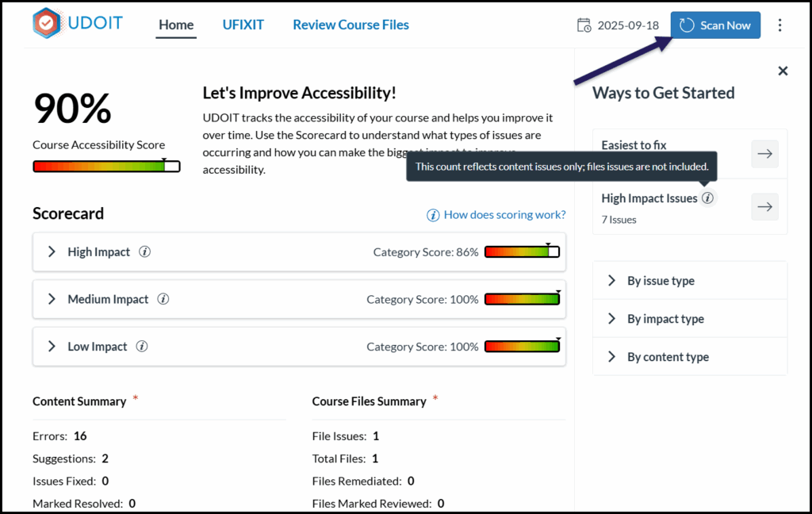812x514 pixels.
Task: Click the info icon next to High Impact
Action: click(x=144, y=251)
